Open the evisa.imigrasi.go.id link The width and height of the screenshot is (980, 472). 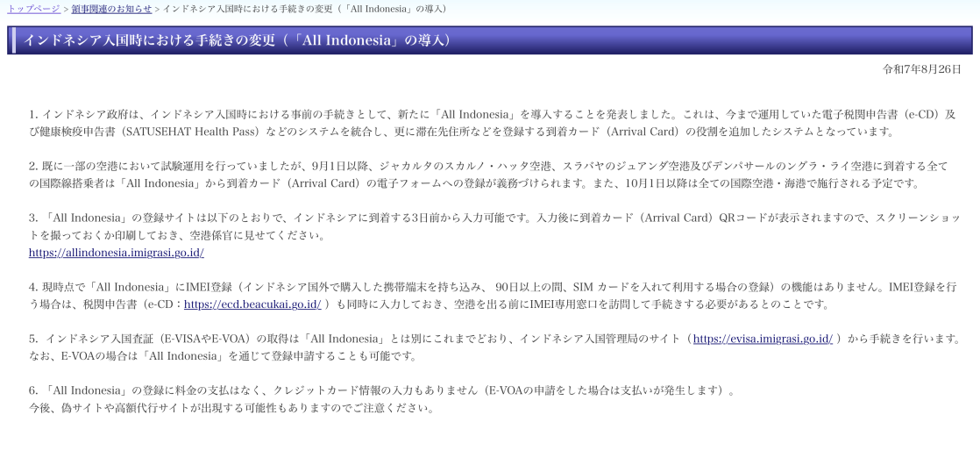(x=763, y=339)
